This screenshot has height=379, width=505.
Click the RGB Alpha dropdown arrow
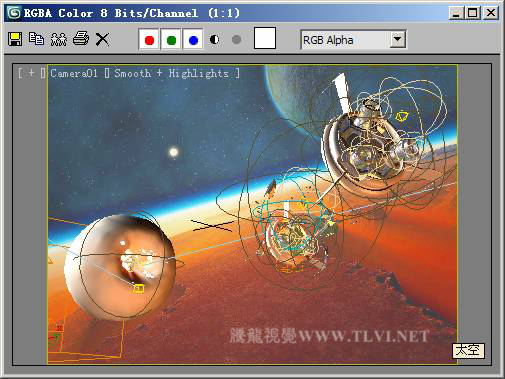click(x=397, y=40)
